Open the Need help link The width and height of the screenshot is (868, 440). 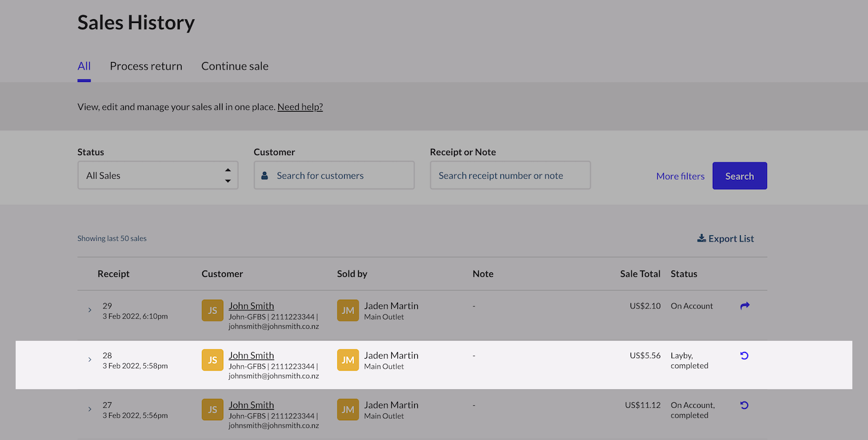[299, 106]
